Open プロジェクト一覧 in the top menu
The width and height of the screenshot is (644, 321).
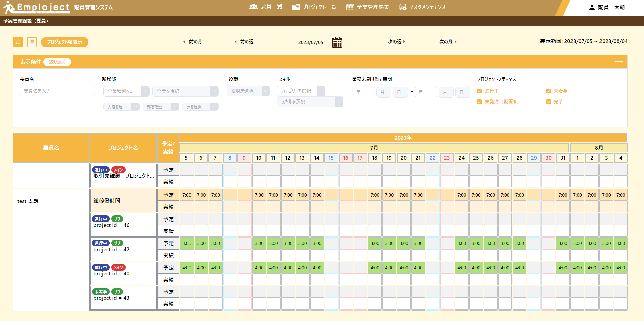point(320,7)
